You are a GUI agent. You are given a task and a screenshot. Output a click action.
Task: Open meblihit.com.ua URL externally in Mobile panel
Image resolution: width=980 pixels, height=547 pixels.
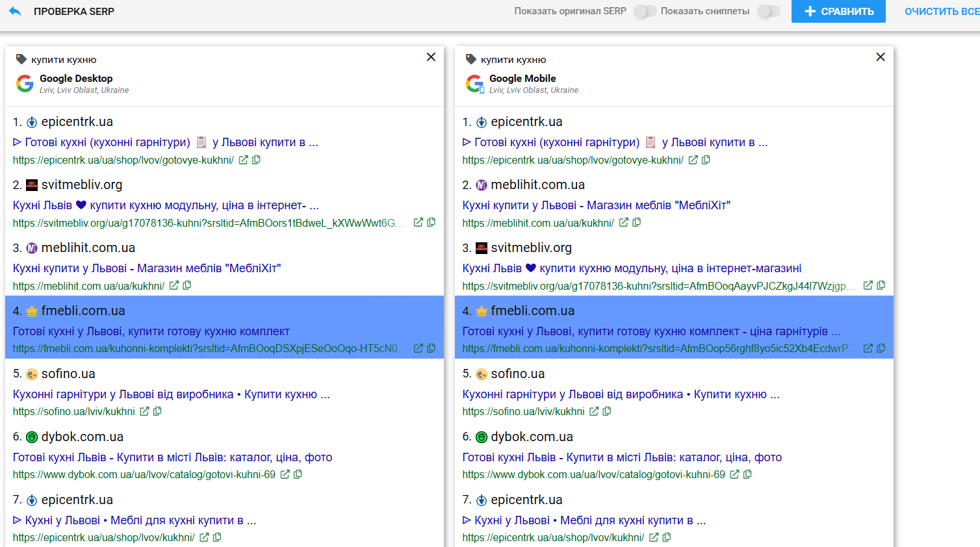click(623, 222)
